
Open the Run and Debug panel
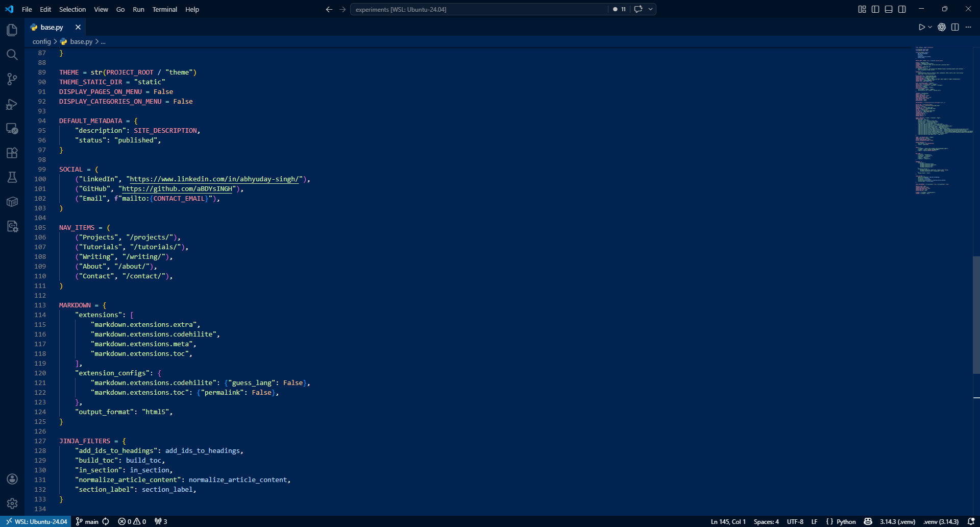(12, 104)
